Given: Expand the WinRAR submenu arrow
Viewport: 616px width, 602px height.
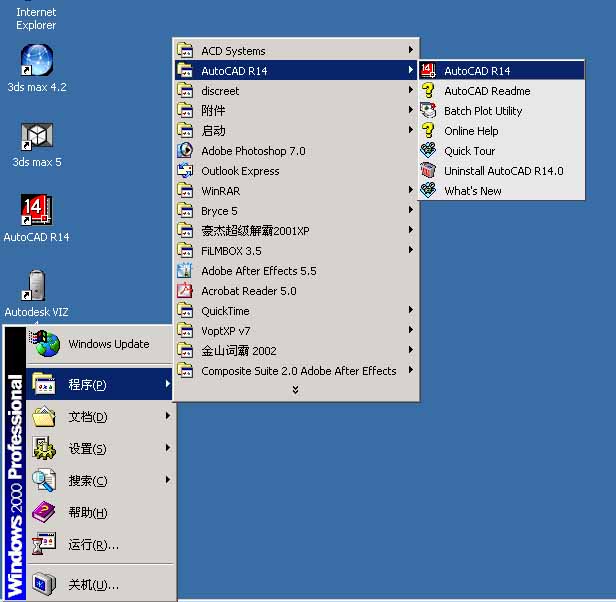Looking at the screenshot, I should (x=411, y=190).
